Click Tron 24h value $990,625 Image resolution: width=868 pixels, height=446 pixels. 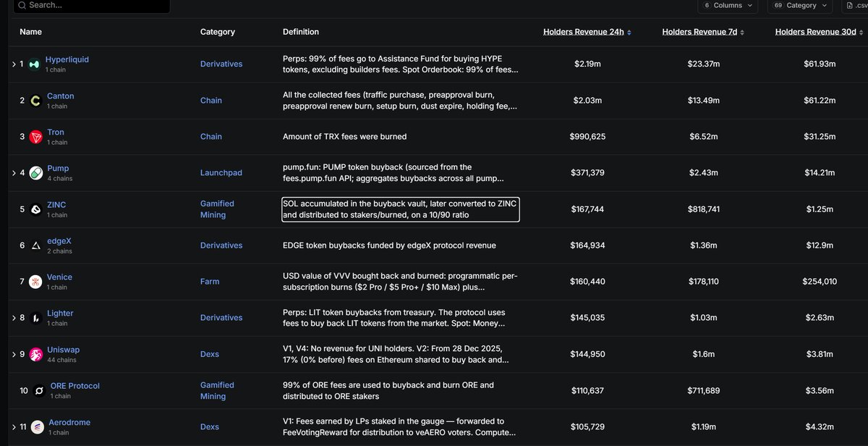click(588, 137)
